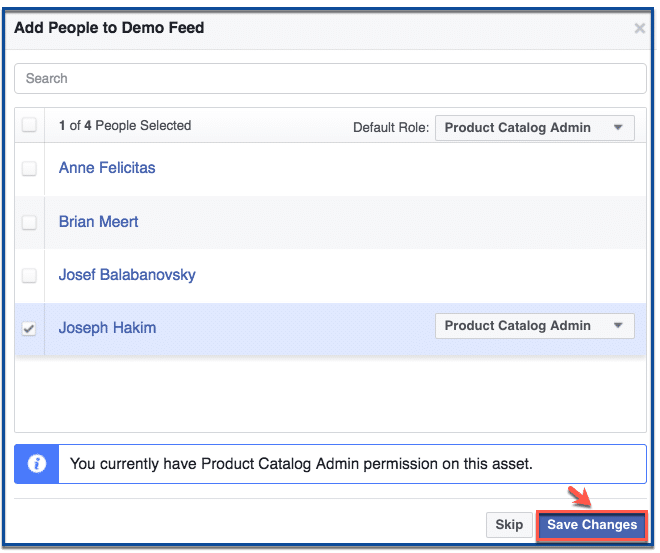Select Josef Balabanovsky's checkbox
The image size is (660, 553).
(x=29, y=276)
